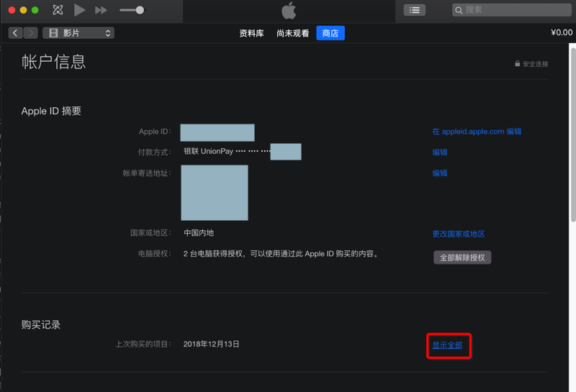This screenshot has width=576, height=392.
Task: Click the Apple ID 摘要 section title
Action: pyautogui.click(x=51, y=111)
